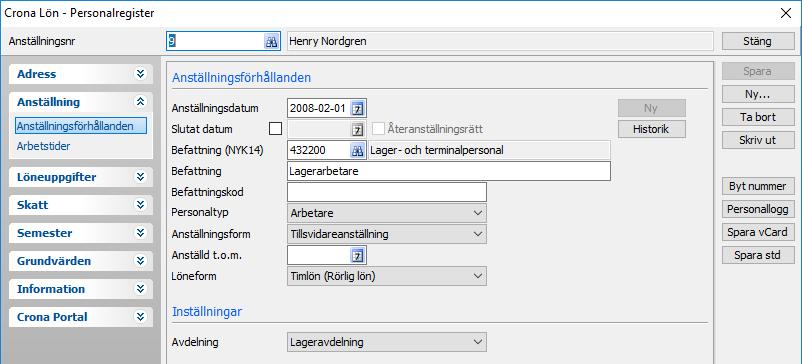The width and height of the screenshot is (802, 364).
Task: Expand the Skatt section
Action: point(140,205)
